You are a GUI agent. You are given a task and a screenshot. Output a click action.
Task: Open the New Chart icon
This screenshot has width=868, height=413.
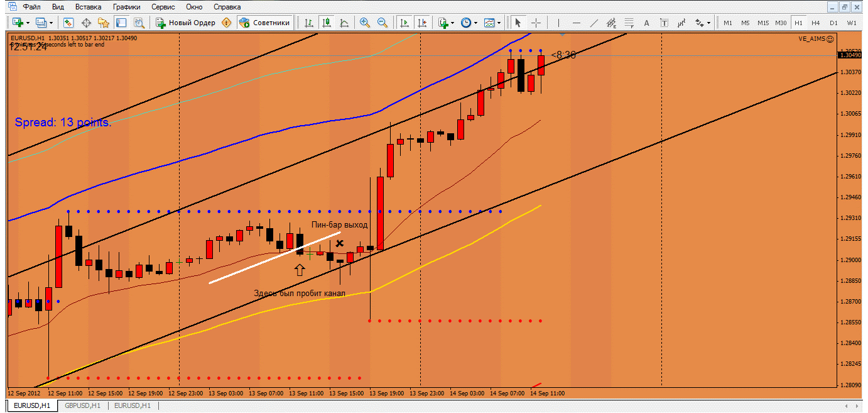click(17, 23)
